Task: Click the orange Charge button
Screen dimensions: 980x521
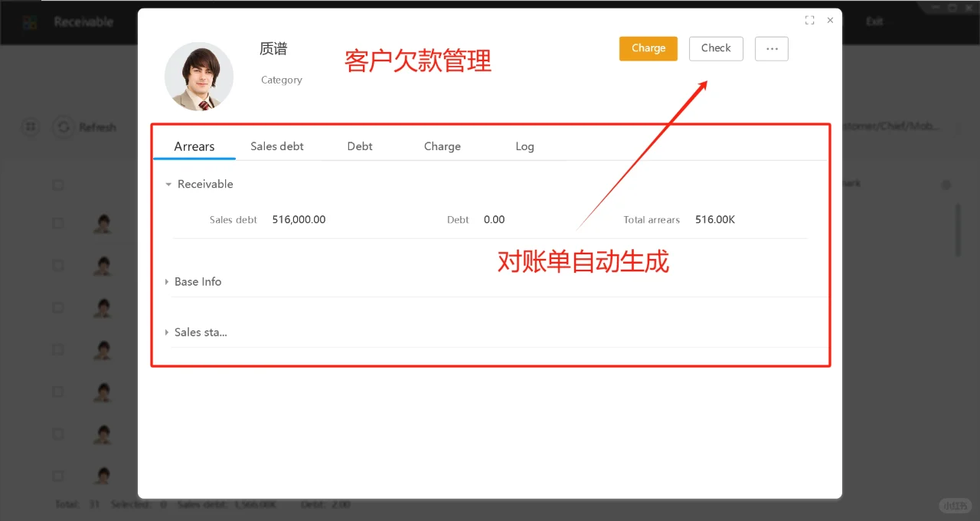Action: coord(648,48)
